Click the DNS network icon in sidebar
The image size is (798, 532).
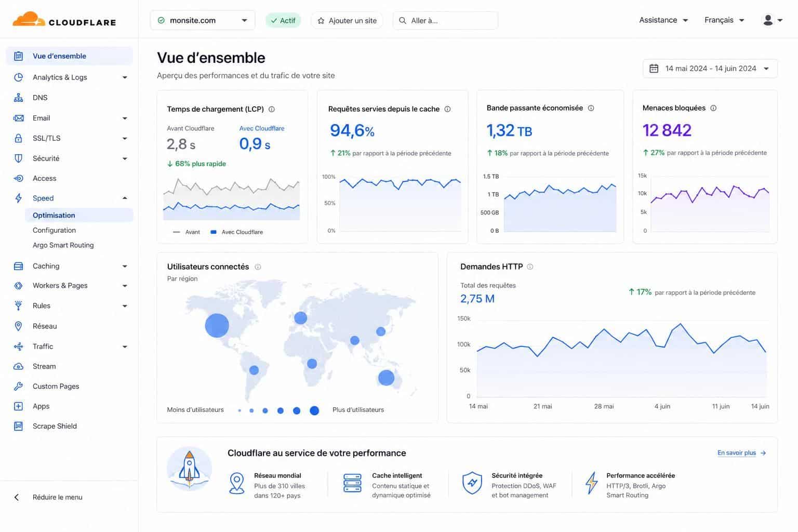point(18,98)
